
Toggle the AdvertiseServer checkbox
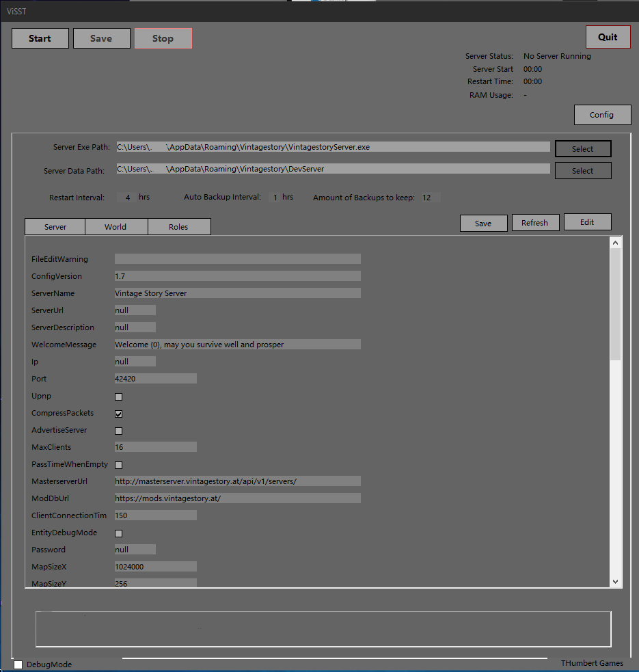coord(119,431)
